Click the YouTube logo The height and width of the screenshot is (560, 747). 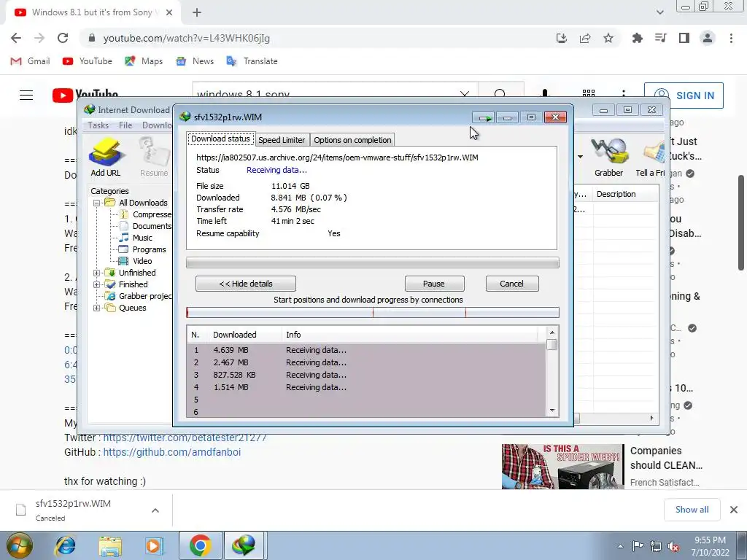[x=85, y=95]
